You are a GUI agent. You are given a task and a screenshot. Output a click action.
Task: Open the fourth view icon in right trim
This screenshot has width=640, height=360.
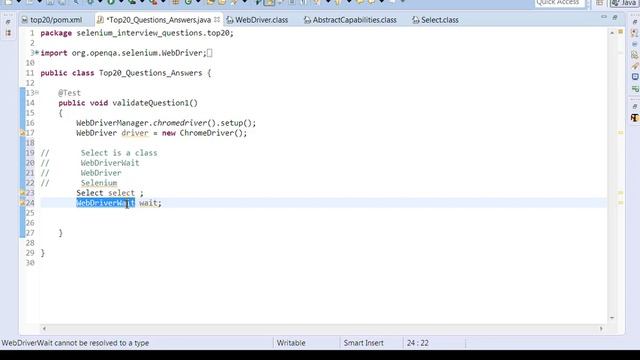coord(634,55)
